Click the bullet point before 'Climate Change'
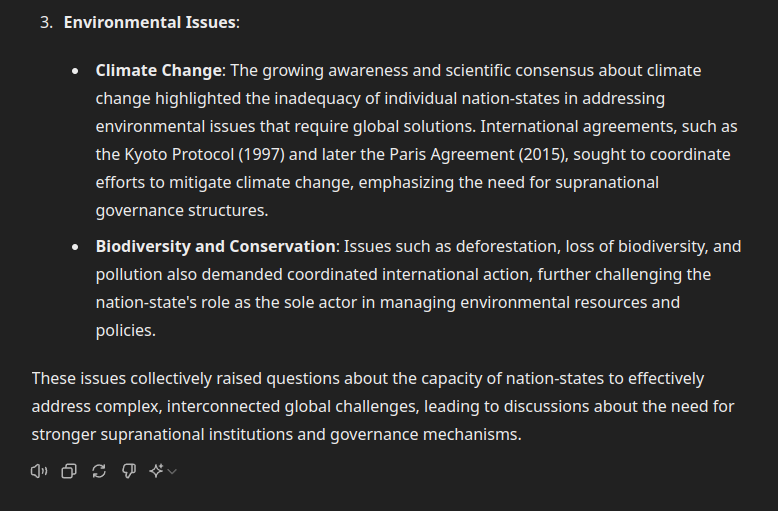The image size is (778, 511). click(75, 71)
